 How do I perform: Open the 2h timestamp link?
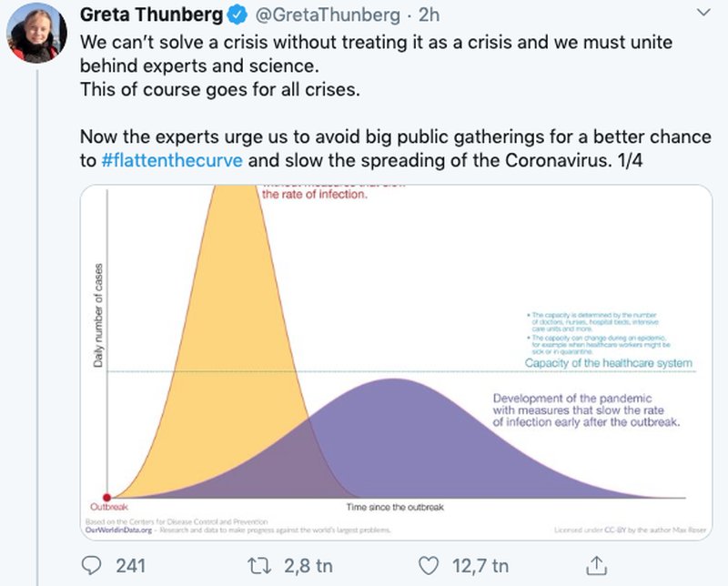(x=429, y=15)
